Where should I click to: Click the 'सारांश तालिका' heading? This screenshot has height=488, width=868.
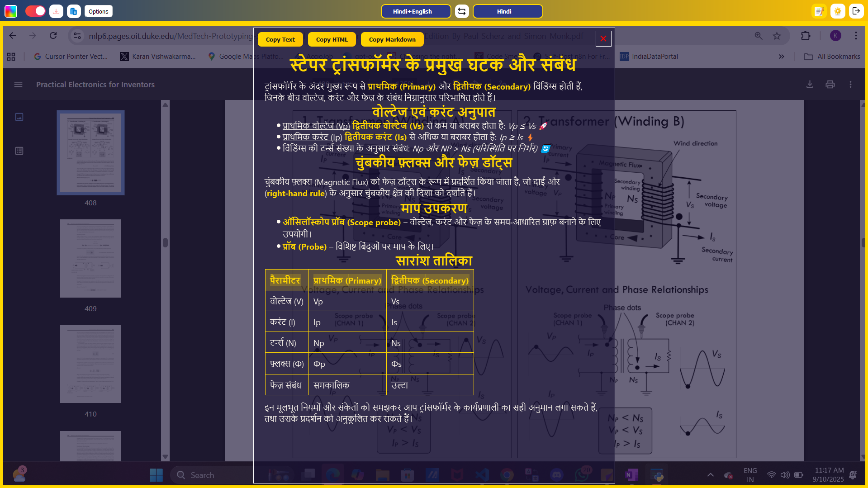click(434, 261)
